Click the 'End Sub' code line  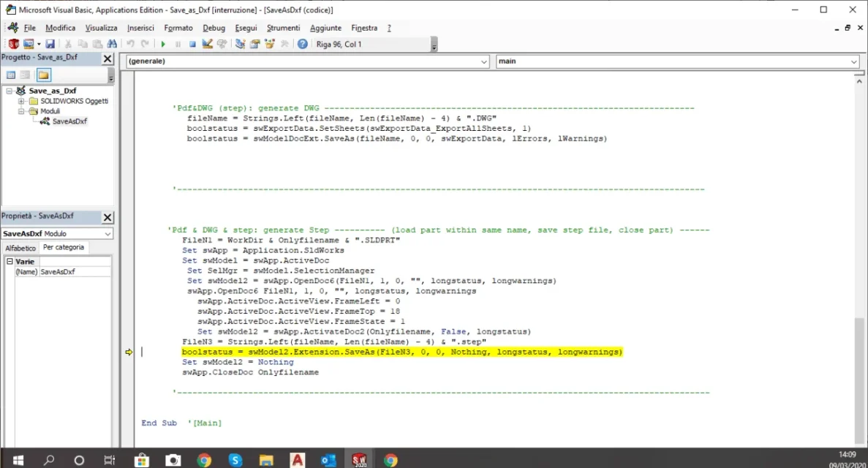coord(159,423)
